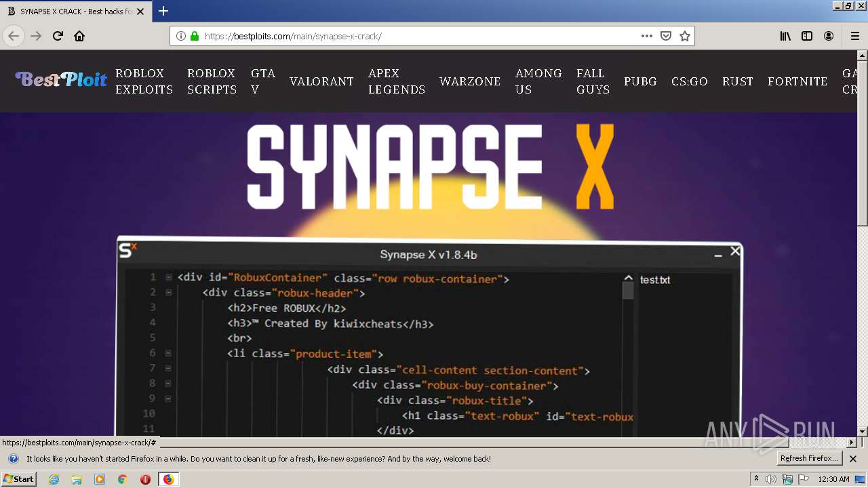The height and width of the screenshot is (488, 868).
Task: Open volume control in tray
Action: point(771,479)
